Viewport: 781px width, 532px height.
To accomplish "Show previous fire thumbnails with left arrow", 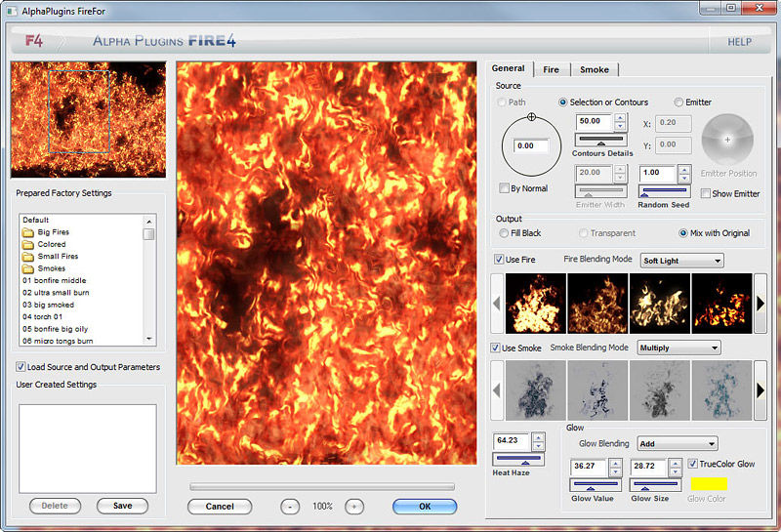I will [497, 304].
